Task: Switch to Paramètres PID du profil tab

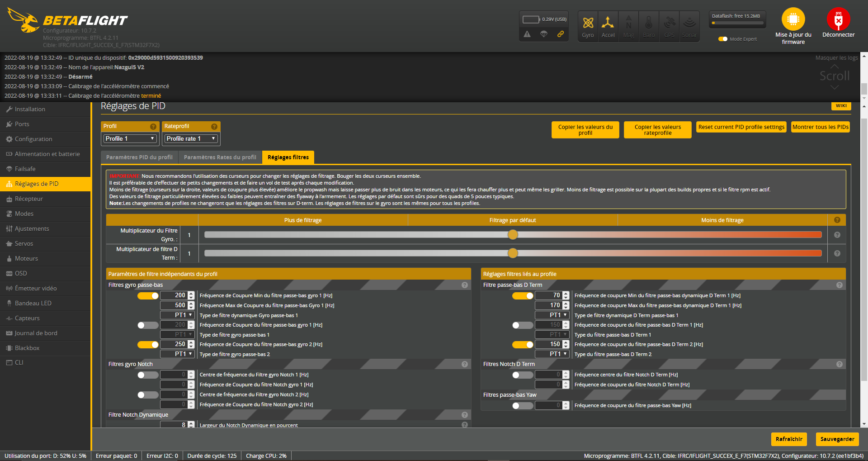Action: click(139, 157)
